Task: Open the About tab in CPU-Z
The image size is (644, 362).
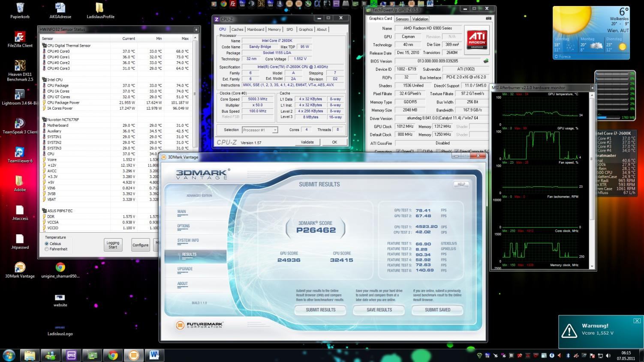Action: 322,30
